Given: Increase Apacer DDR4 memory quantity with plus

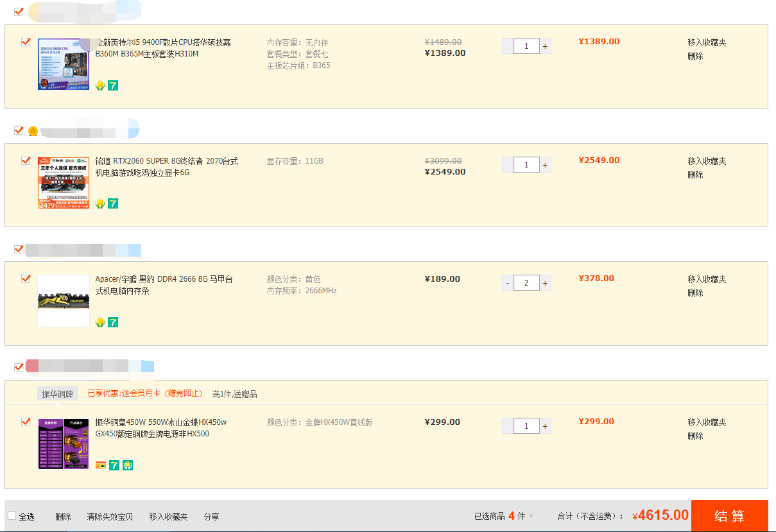Looking at the screenshot, I should tap(545, 283).
